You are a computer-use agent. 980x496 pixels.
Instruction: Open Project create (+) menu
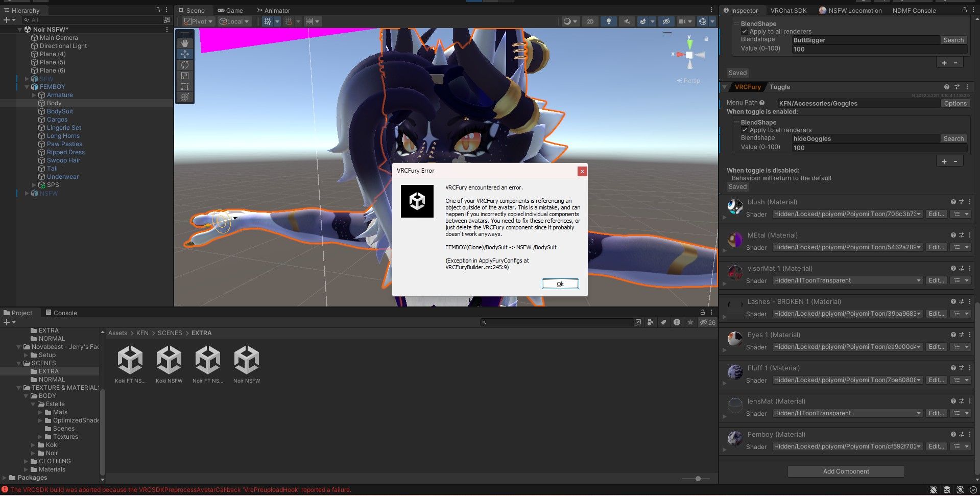9,322
